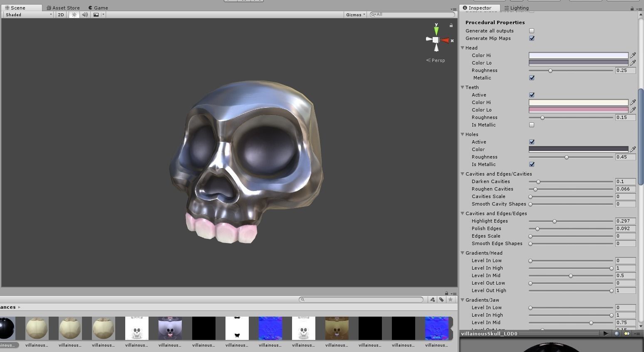
Task: Uncheck Holes Active checkbox
Action: tap(532, 142)
